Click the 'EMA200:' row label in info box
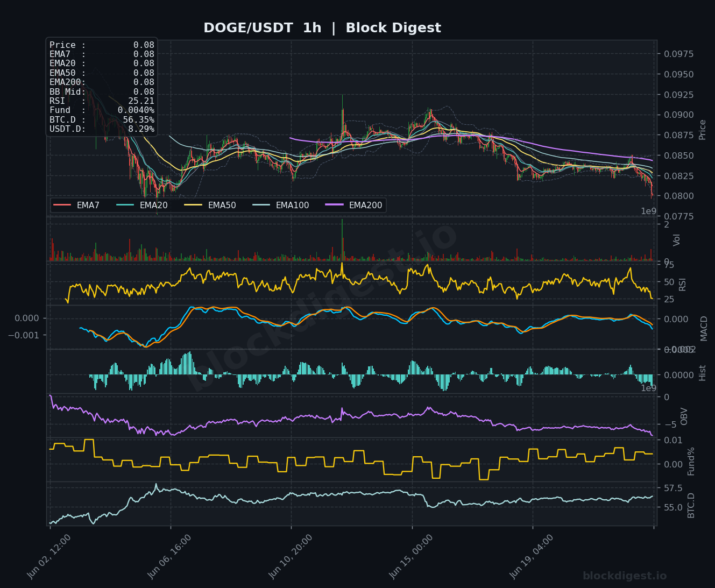This screenshot has width=715, height=588. tap(68, 82)
